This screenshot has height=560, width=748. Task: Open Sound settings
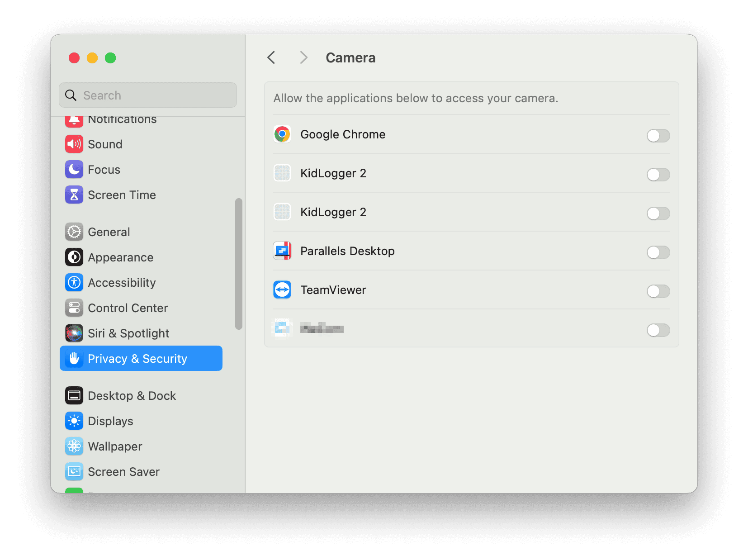click(x=141, y=144)
